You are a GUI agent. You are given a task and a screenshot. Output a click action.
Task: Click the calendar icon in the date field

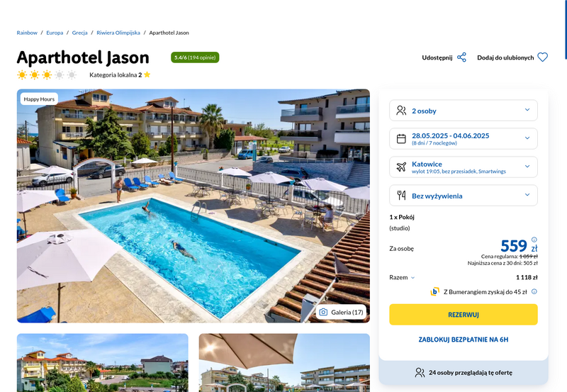[x=401, y=139]
